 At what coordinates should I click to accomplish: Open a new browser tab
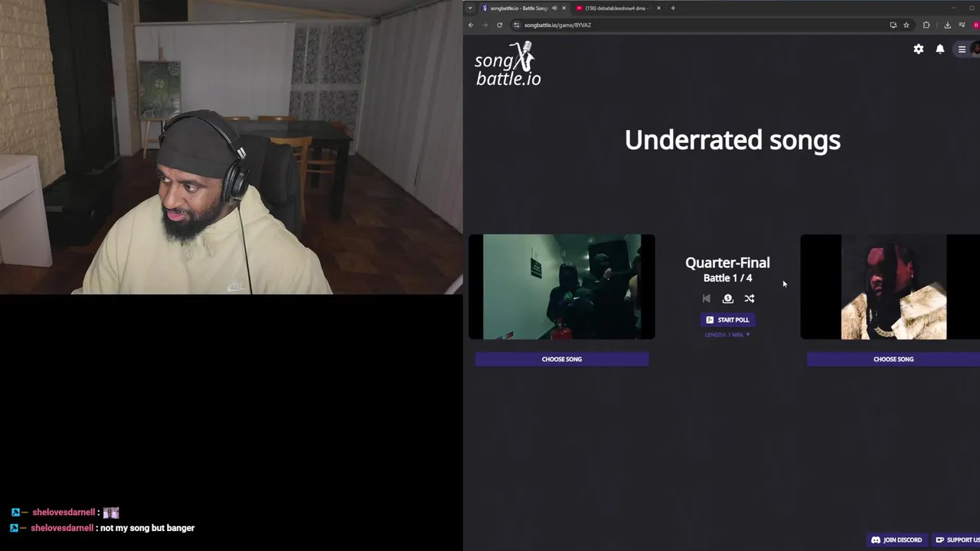pos(673,8)
